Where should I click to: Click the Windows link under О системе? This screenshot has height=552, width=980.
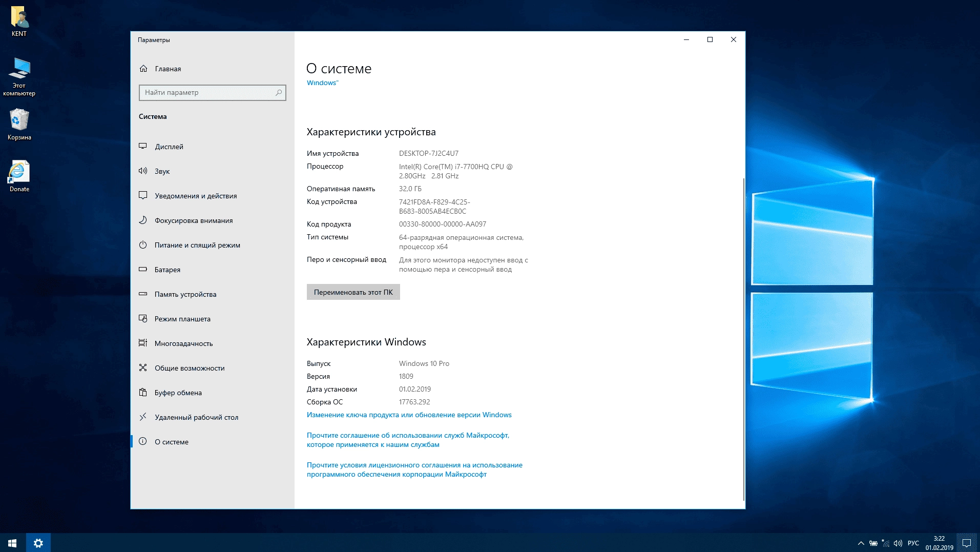pos(322,83)
